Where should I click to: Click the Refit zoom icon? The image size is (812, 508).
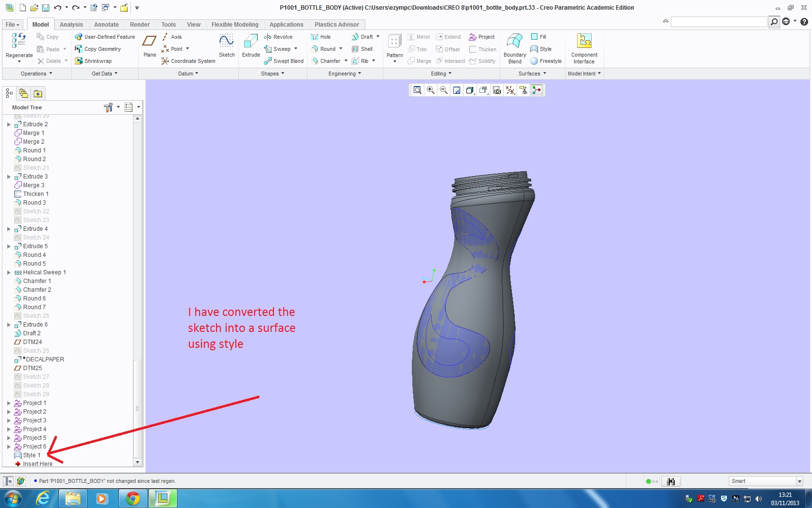pos(418,90)
